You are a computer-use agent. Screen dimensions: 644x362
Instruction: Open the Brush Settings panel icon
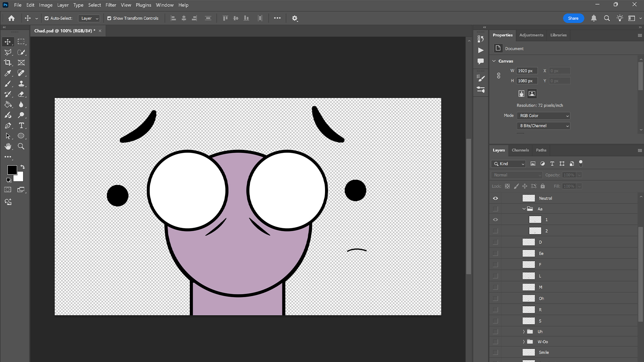point(481,78)
